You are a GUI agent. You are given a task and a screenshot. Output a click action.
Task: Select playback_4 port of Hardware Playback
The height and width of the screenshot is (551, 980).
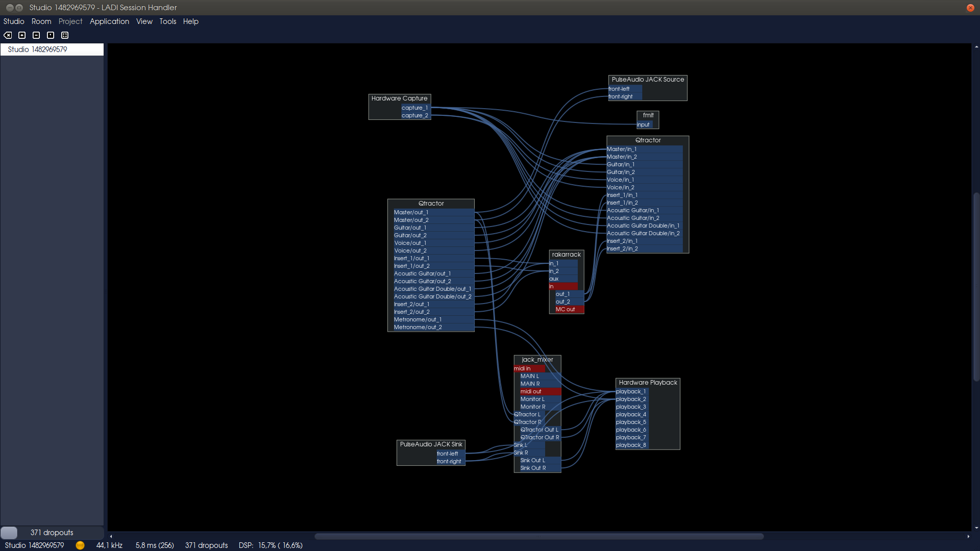click(632, 414)
